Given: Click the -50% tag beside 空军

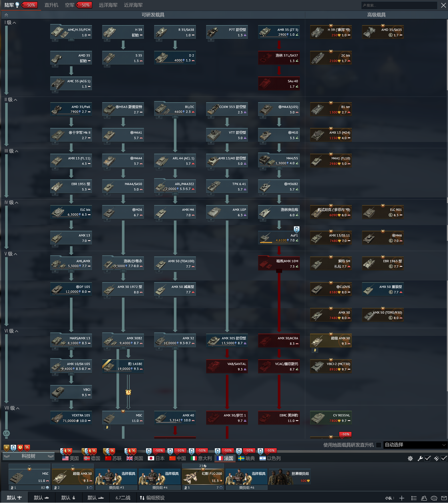Looking at the screenshot, I should [x=84, y=5].
